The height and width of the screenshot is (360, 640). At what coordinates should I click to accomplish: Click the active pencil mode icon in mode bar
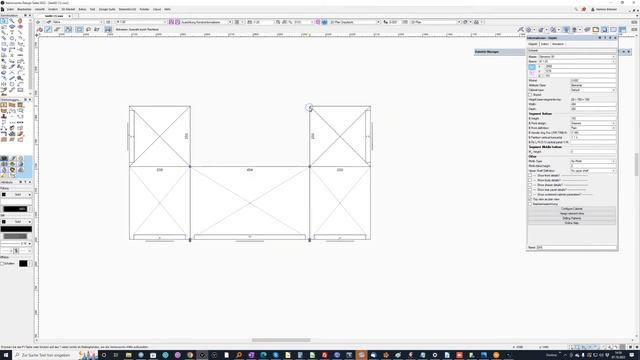coord(48,29)
